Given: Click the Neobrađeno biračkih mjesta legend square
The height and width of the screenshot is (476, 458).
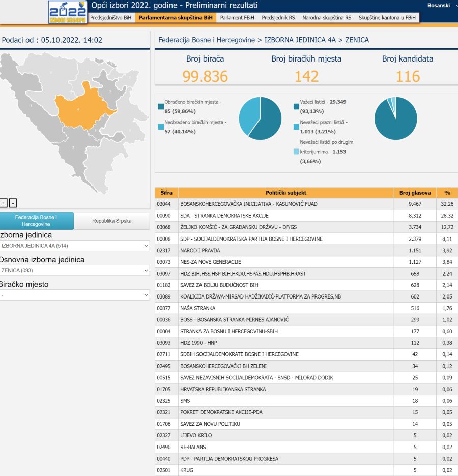Looking at the screenshot, I should click(161, 126).
